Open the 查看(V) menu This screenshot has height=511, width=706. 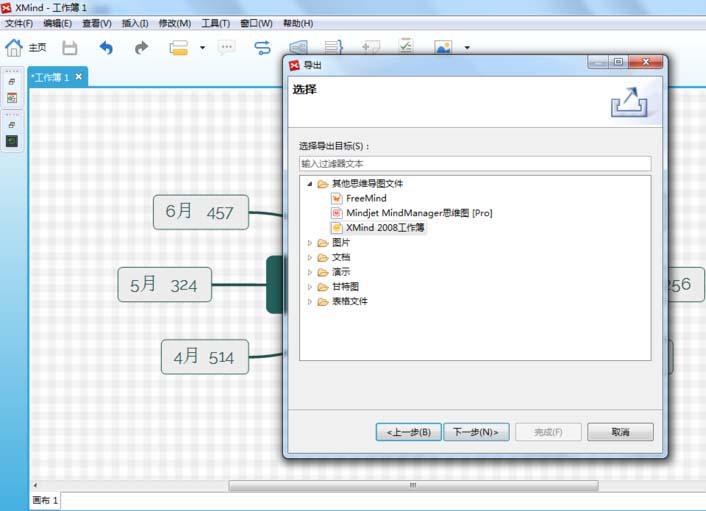(96, 23)
